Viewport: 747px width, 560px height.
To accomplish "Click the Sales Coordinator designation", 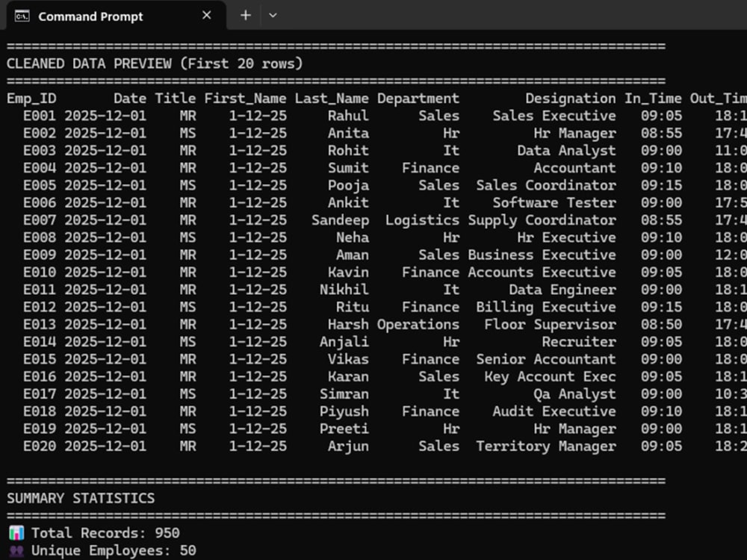I will point(546,185).
